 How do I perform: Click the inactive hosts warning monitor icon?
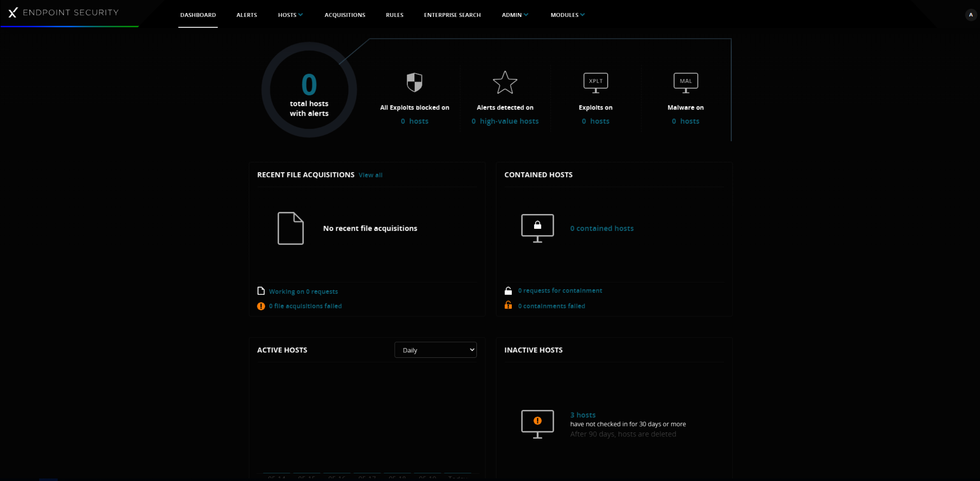click(537, 423)
